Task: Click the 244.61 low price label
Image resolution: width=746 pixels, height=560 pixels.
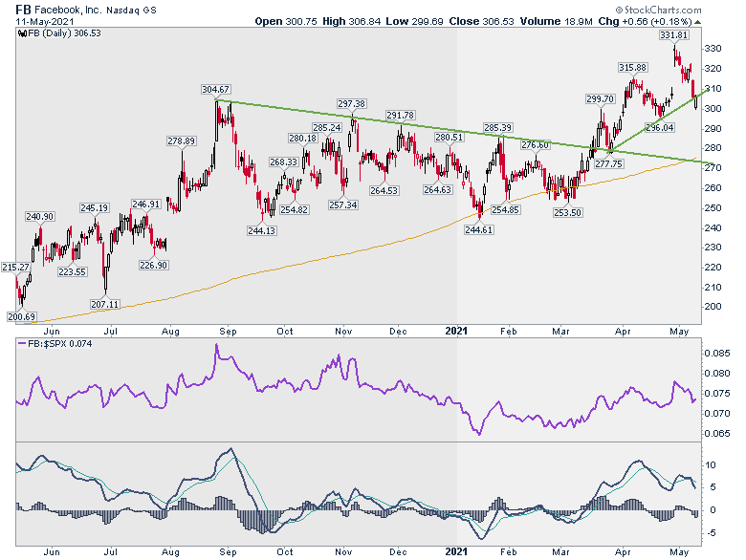Action: [x=478, y=229]
